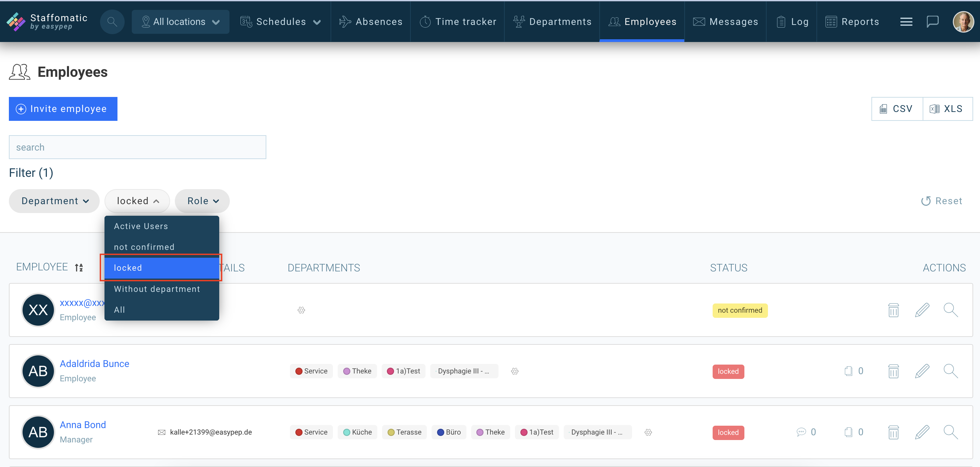Screen dimensions: 980x467
Task: Open the user profile avatar
Action: tap(963, 22)
